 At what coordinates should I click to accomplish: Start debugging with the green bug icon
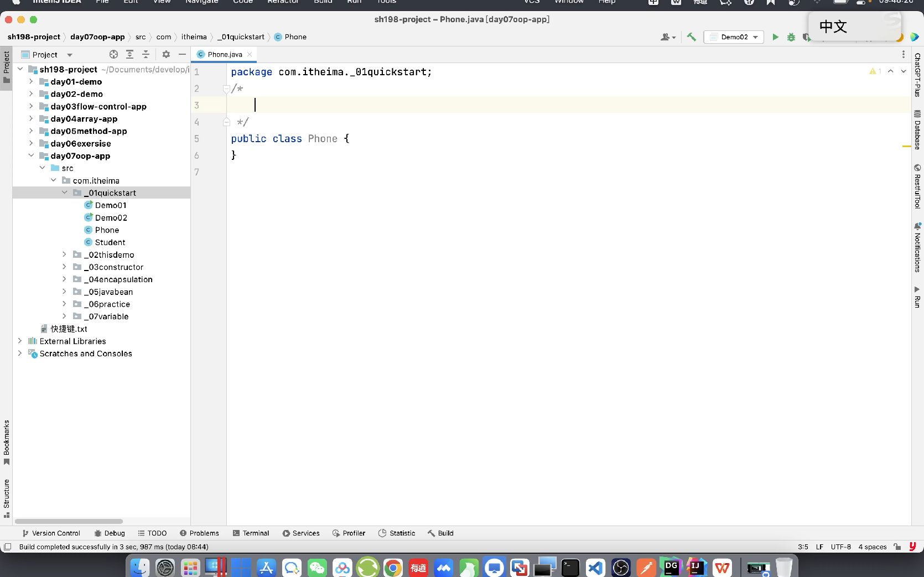(x=791, y=37)
